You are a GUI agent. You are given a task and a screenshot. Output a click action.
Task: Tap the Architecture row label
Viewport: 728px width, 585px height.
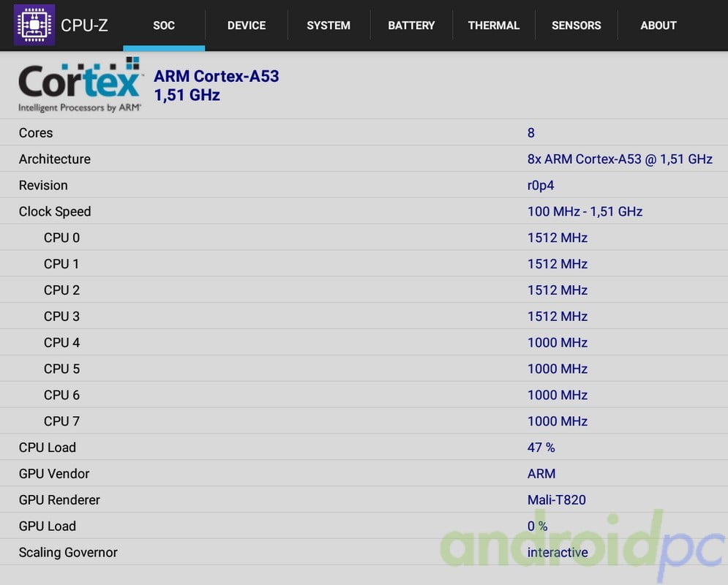(55, 159)
